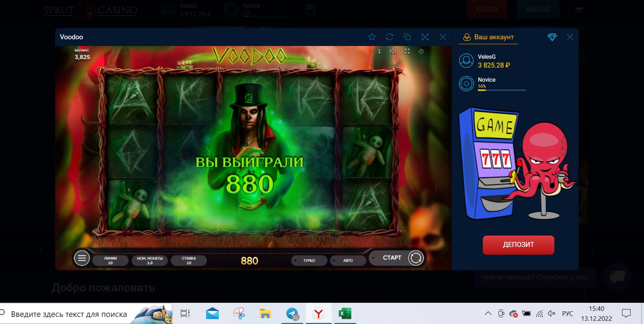The width and height of the screenshot is (644, 324).
Task: Open the Линии lines selector
Action: point(110,260)
